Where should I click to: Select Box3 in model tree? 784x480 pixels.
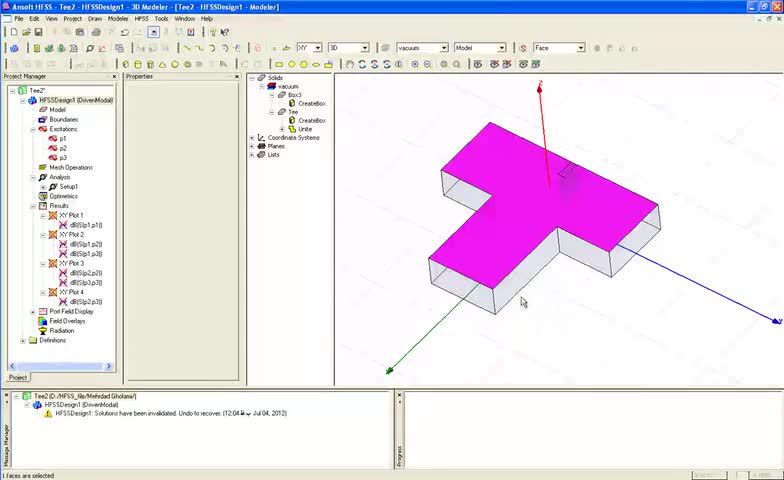pos(294,95)
